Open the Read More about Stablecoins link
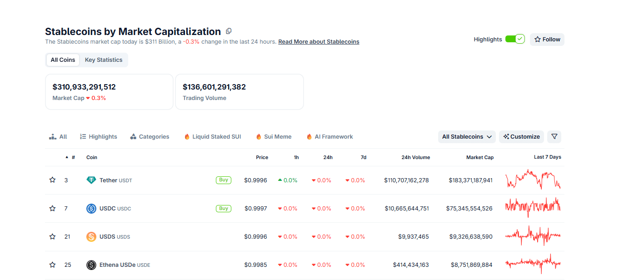 (318, 41)
